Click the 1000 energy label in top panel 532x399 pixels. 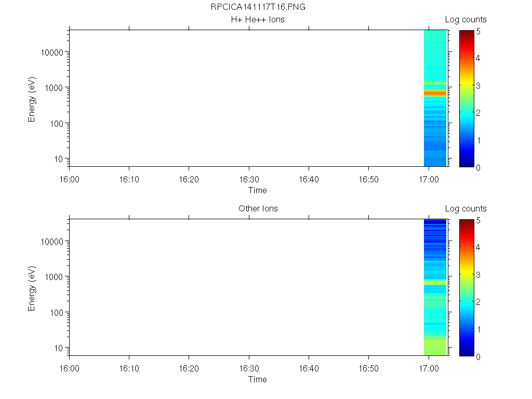tap(54, 88)
